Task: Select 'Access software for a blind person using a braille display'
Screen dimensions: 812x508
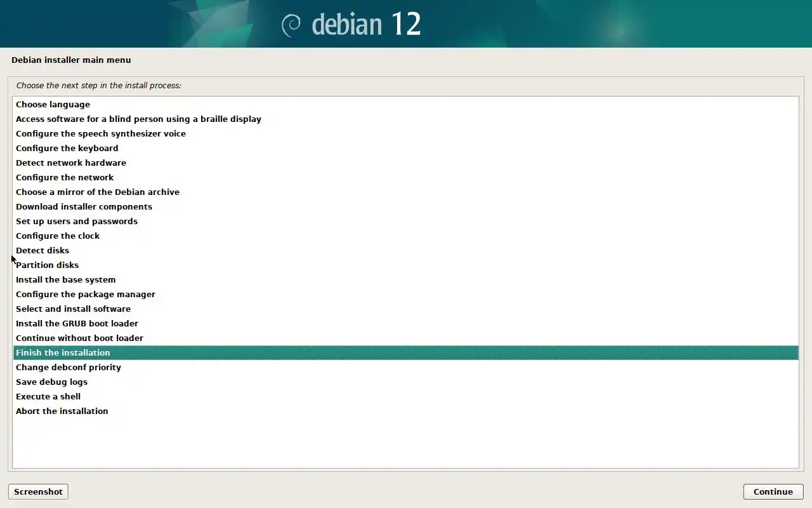Action: click(x=406, y=119)
